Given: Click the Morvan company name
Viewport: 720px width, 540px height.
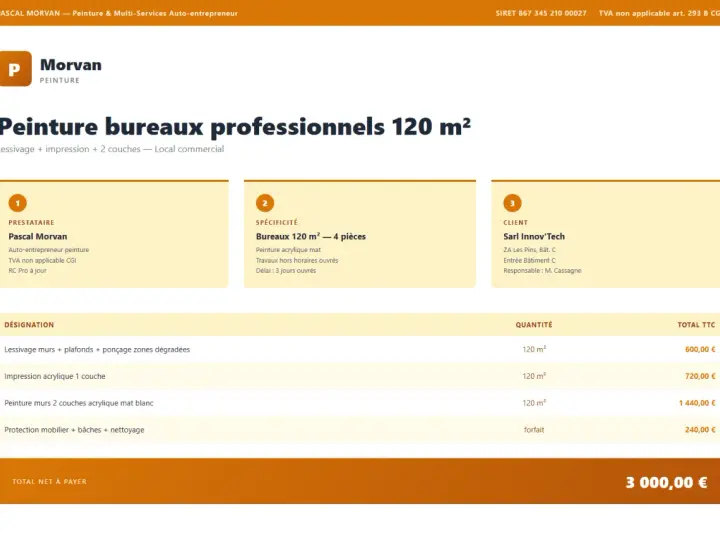Looking at the screenshot, I should (71, 65).
